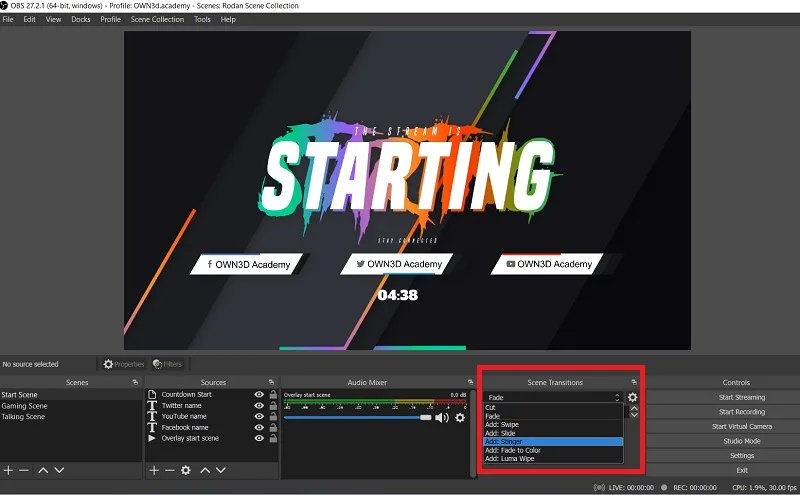Click the Exit button
The height and width of the screenshot is (495, 800).
click(x=742, y=470)
